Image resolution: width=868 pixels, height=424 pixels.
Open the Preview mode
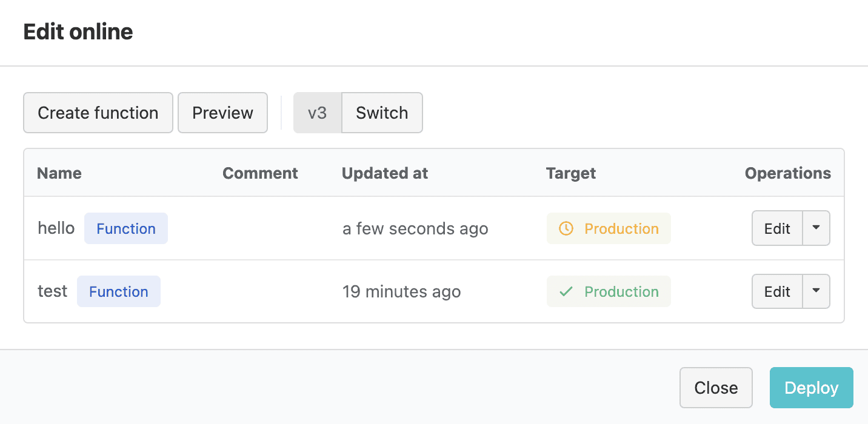pyautogui.click(x=222, y=113)
